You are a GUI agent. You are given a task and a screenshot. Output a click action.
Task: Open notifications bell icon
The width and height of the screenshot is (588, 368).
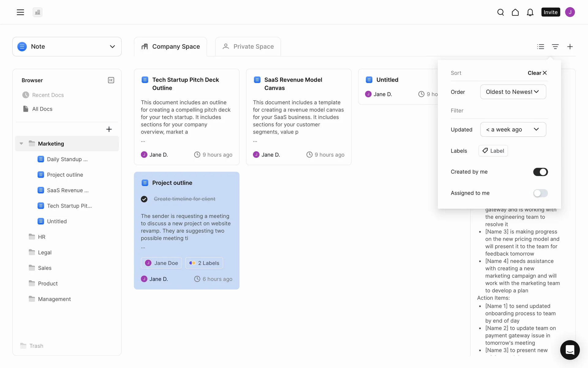click(x=530, y=12)
